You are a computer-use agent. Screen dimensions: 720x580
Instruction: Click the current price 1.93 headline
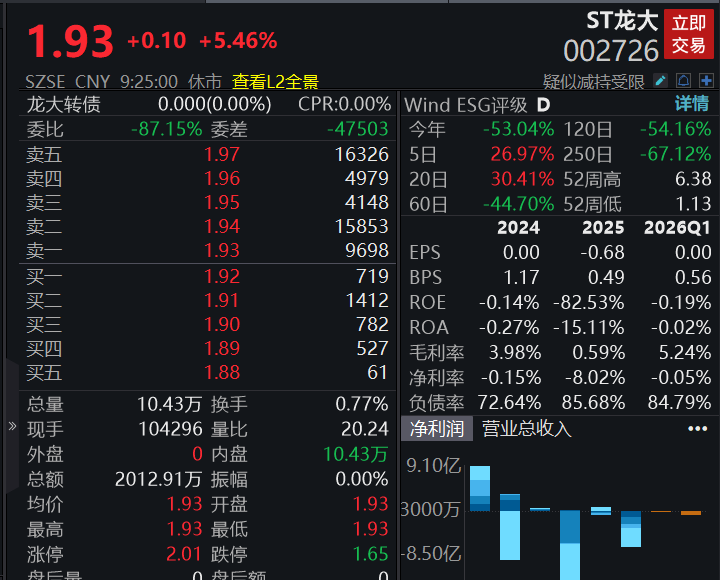[x=70, y=42]
